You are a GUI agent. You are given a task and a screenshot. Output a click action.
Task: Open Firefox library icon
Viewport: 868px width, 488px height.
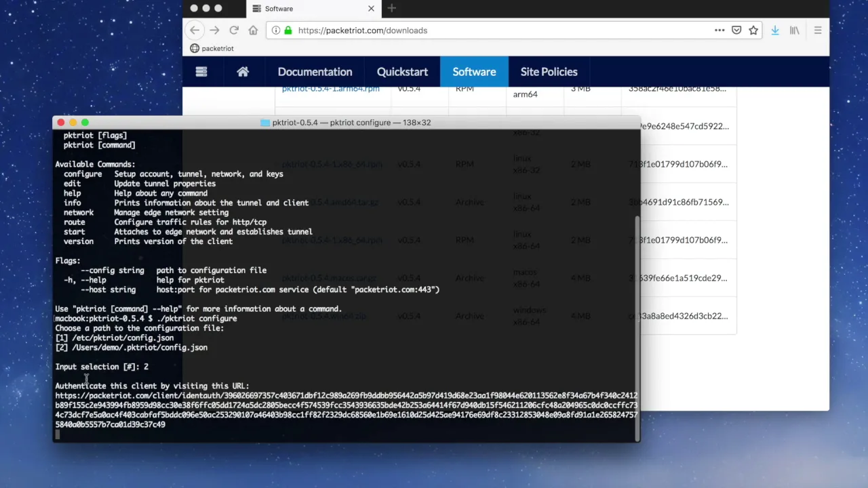click(795, 30)
